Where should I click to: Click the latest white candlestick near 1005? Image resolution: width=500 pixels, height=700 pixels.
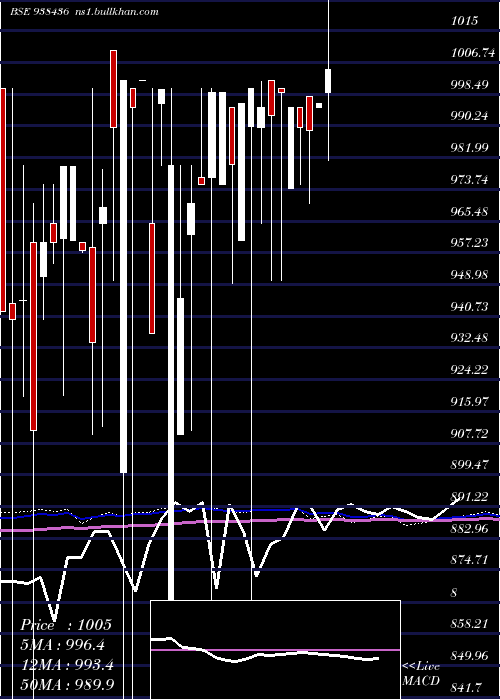point(328,81)
